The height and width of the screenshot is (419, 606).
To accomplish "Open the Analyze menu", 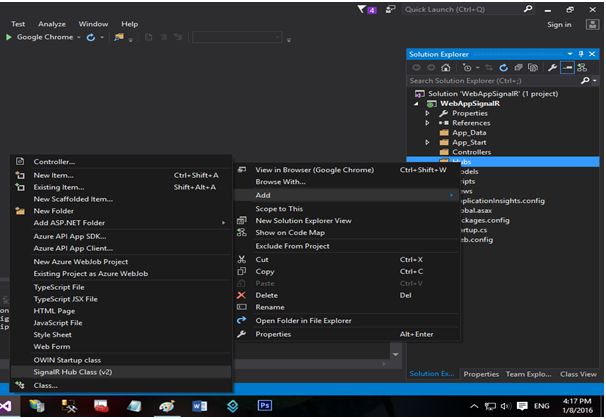I will 52,24.
